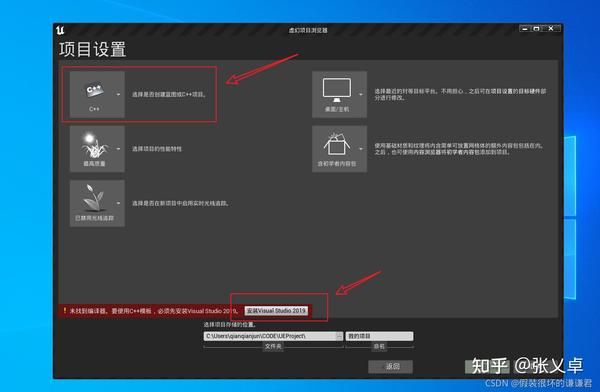Click the Unreal Engine logo icon
The width and height of the screenshot is (600, 392).
click(60, 30)
